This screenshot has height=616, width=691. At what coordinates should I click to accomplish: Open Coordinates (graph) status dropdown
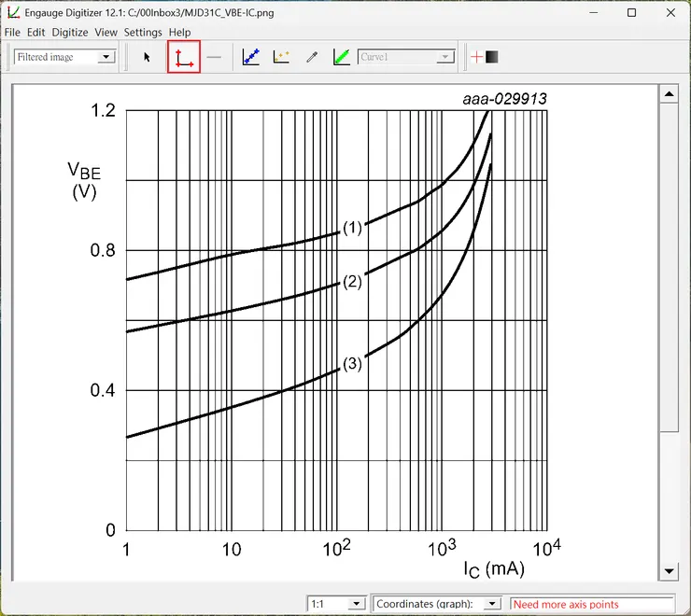coord(437,604)
